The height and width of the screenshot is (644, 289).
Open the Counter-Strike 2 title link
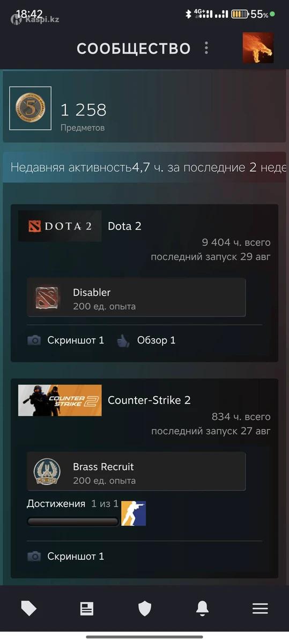tap(149, 400)
